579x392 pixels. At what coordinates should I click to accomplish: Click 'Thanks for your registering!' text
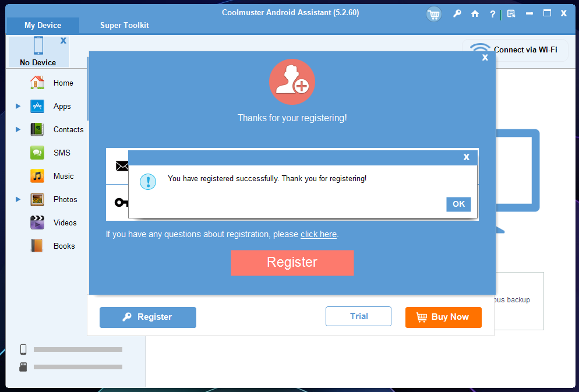[x=292, y=118]
